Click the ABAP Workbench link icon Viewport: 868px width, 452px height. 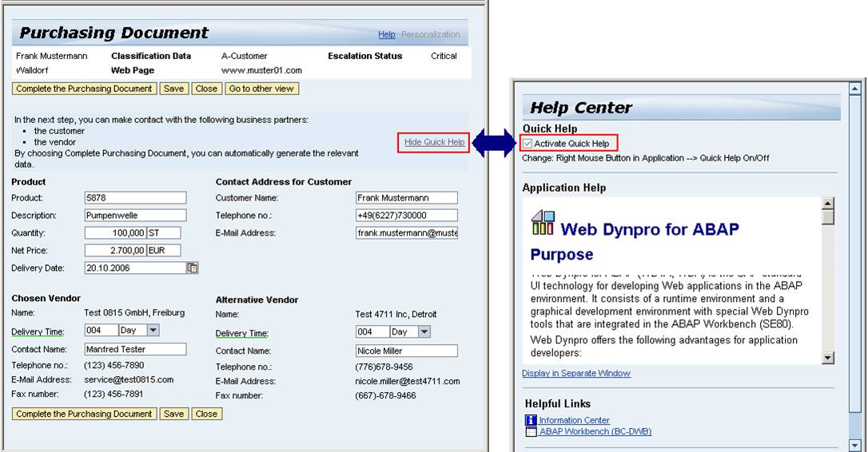click(531, 432)
